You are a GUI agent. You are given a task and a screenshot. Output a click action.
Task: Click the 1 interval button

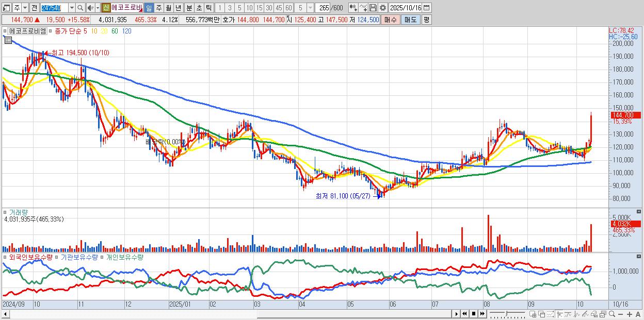click(219, 8)
